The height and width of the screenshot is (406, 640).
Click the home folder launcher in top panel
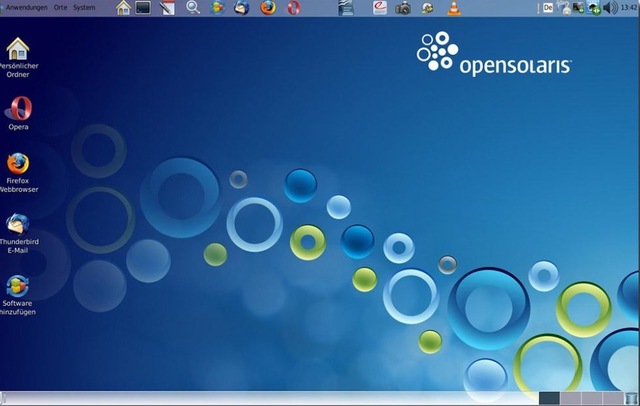[x=123, y=8]
